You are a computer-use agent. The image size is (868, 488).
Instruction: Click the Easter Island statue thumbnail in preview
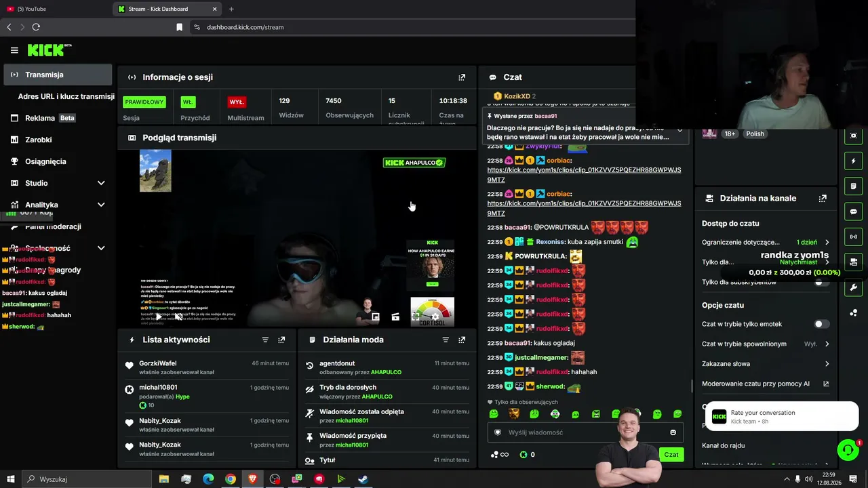click(155, 171)
